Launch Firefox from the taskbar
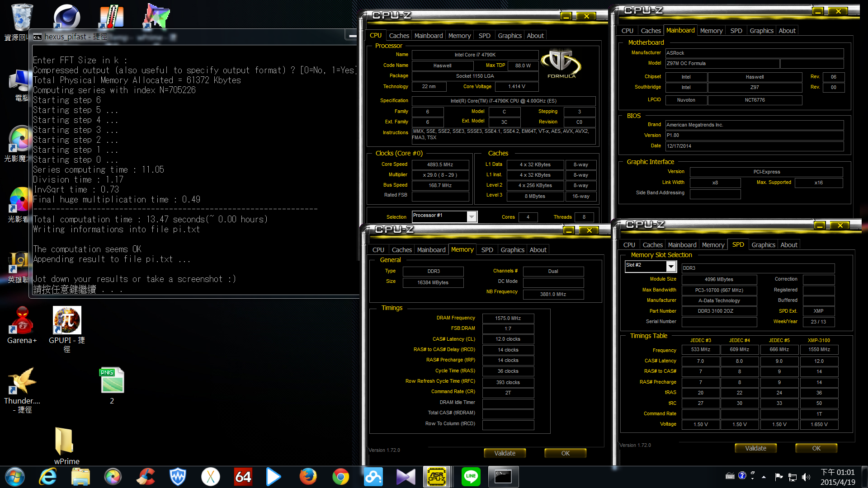868x488 pixels. coord(308,477)
